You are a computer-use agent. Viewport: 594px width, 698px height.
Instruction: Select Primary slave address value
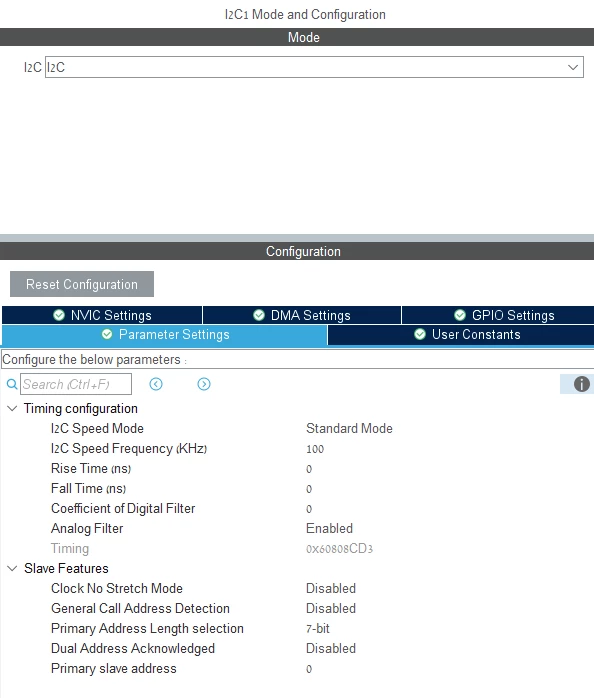point(309,669)
